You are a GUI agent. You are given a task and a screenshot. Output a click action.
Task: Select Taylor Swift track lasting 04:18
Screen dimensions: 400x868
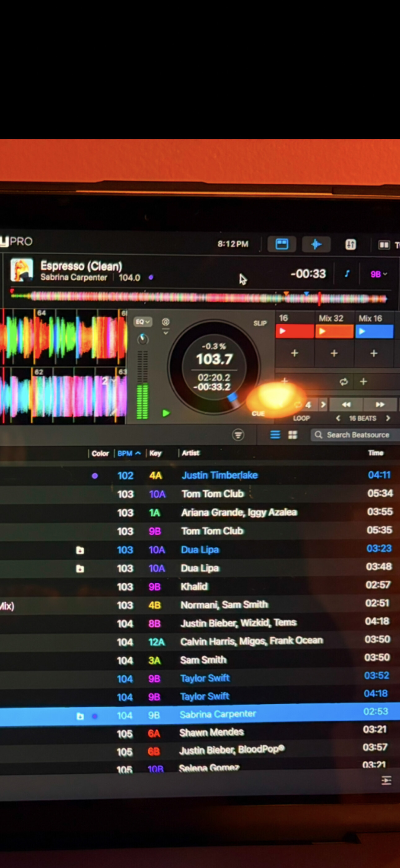click(x=200, y=696)
